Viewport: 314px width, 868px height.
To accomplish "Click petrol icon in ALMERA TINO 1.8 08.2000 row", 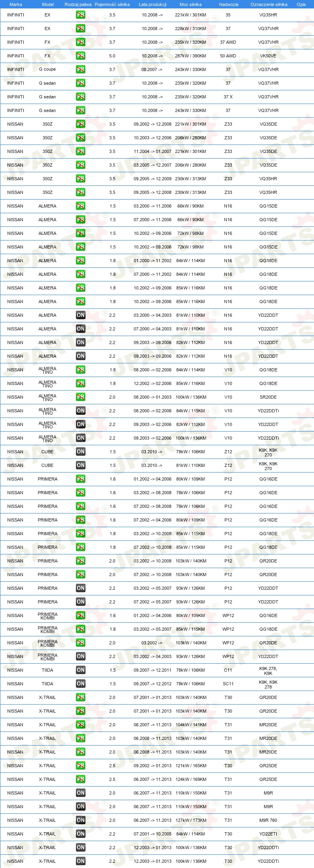I will tap(81, 370).
